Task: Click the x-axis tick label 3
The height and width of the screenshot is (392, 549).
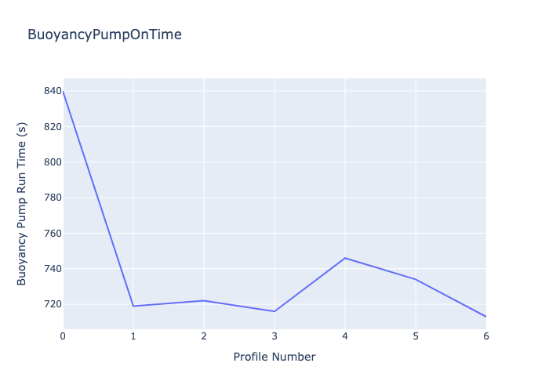Action: point(274,336)
